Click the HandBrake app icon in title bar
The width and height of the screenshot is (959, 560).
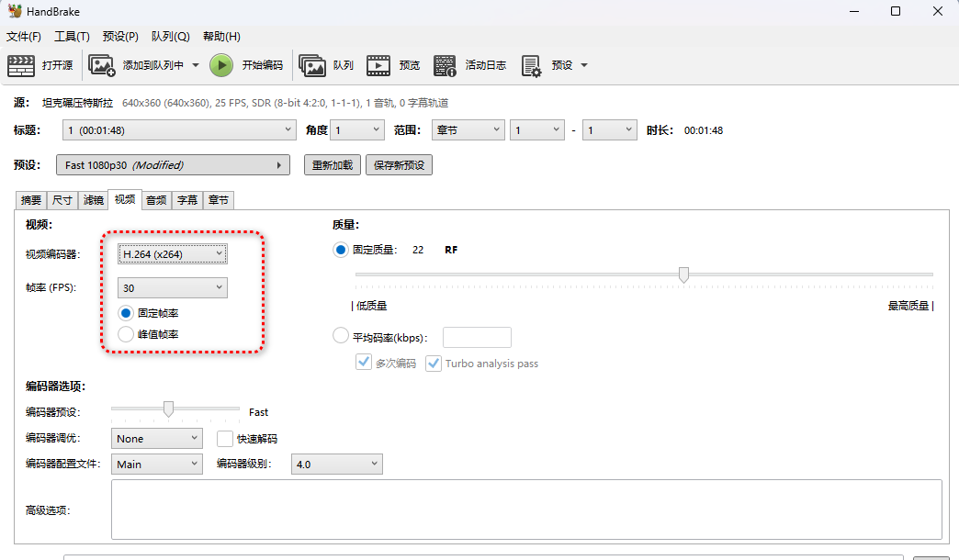[x=15, y=11]
